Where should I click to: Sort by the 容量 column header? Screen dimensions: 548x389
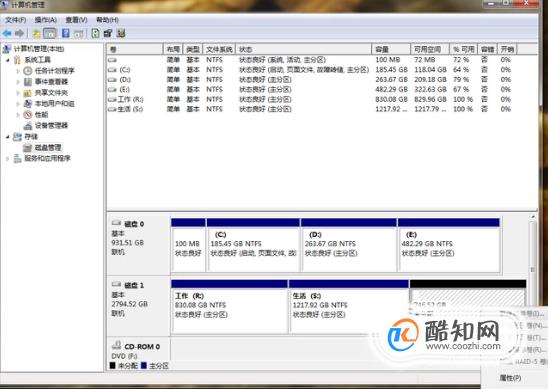click(391, 49)
